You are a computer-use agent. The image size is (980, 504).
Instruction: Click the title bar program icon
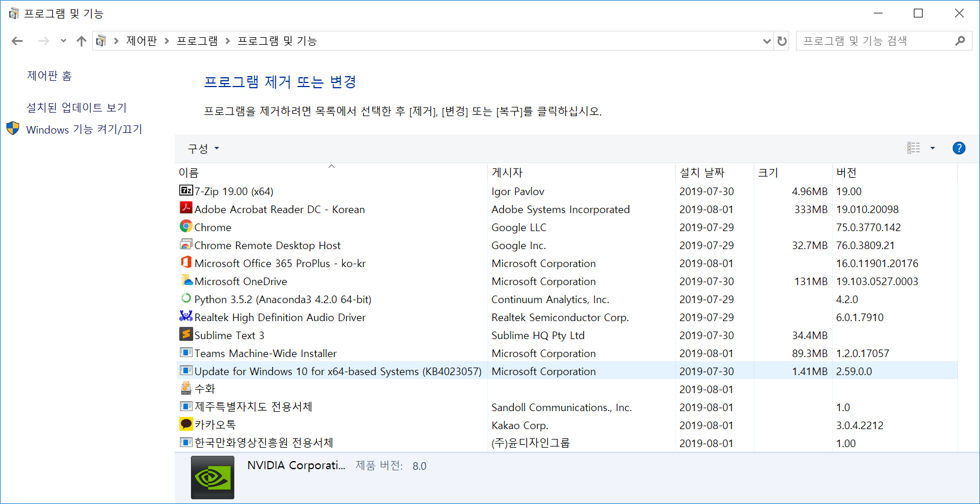[14, 13]
